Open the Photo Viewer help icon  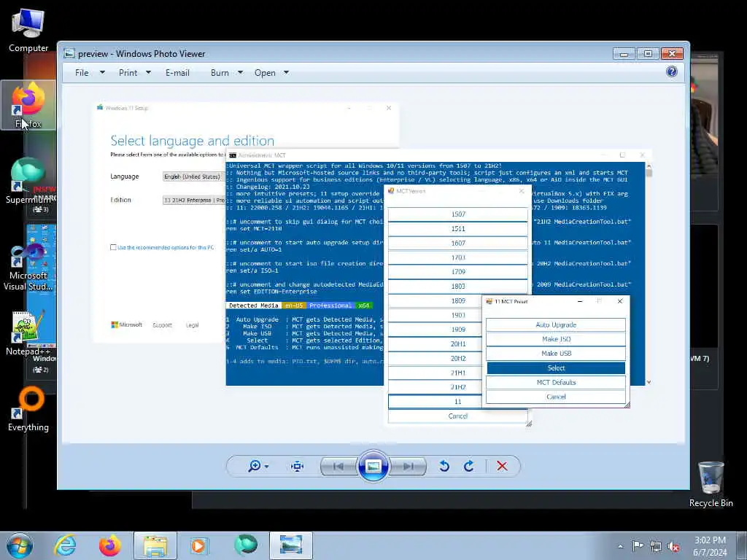click(672, 72)
